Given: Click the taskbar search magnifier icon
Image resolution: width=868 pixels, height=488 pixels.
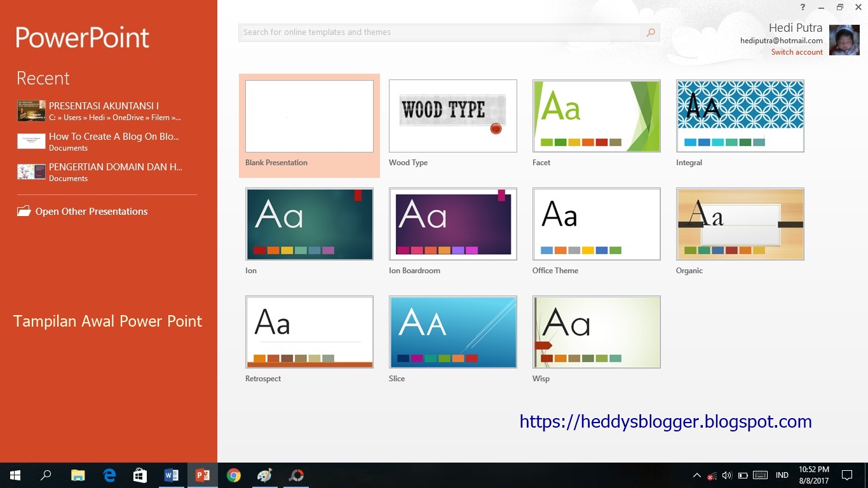Looking at the screenshot, I should point(46,475).
